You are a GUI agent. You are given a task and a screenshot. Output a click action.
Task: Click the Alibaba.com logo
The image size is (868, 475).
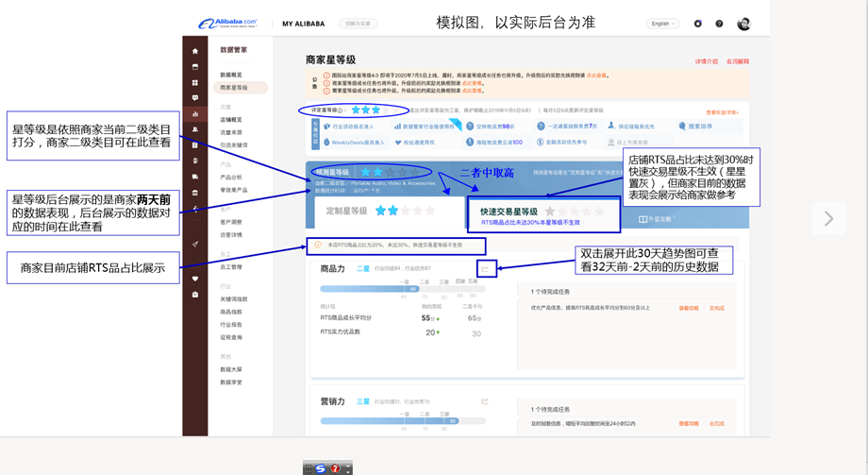coord(227,24)
